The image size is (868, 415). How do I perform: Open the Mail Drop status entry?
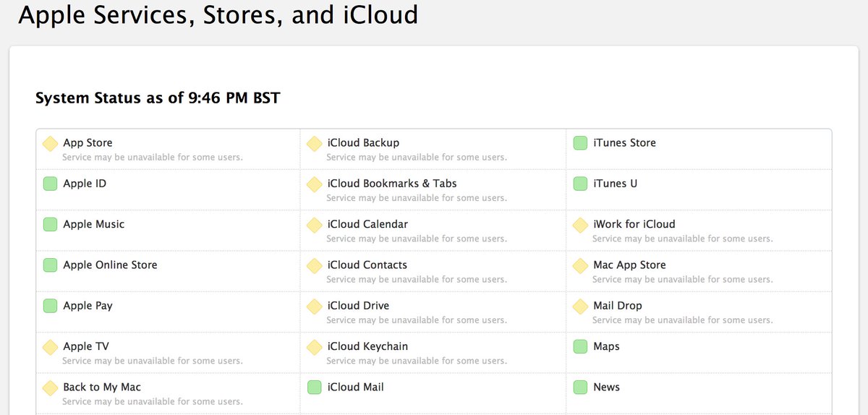[699, 312]
